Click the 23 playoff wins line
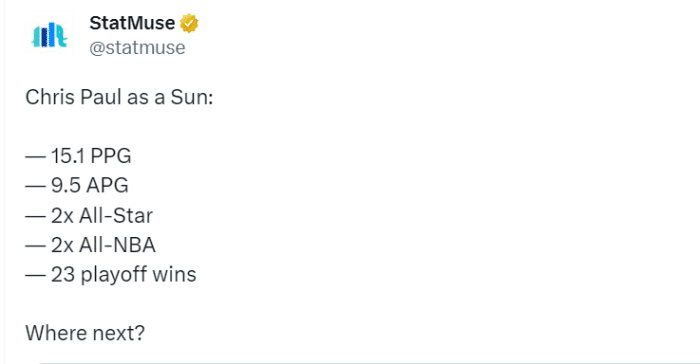 click(111, 275)
